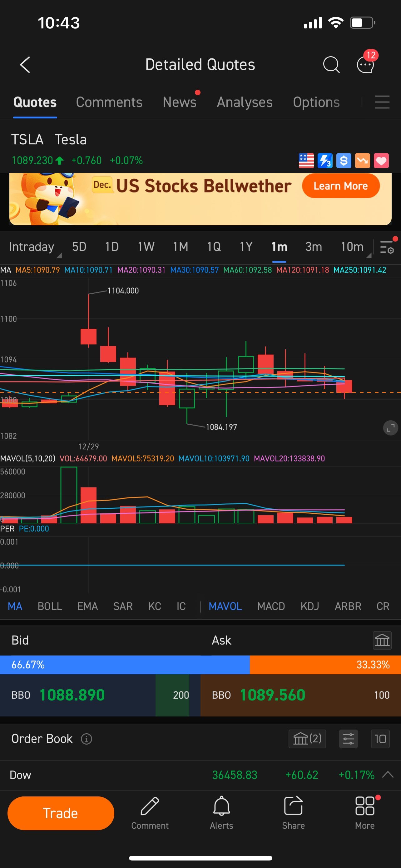Tap the ask price 1089.560
401x868 pixels.
(x=272, y=695)
